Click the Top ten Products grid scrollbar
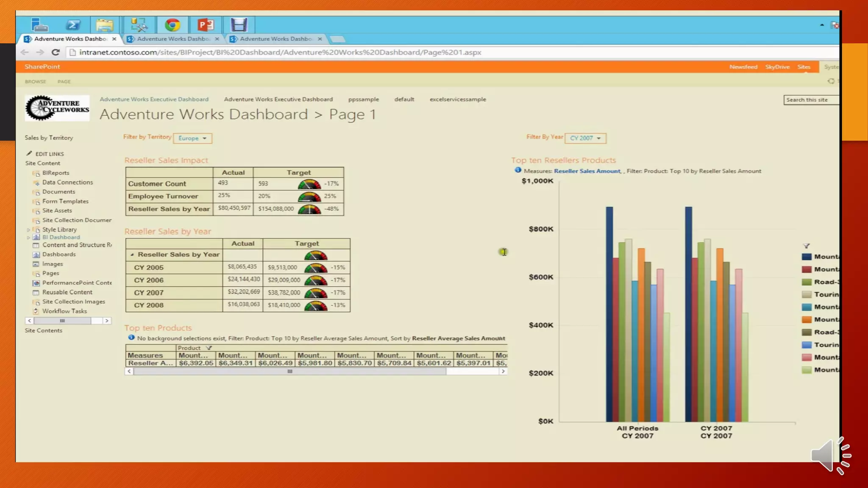Viewport: 868px width, 488px height. [x=289, y=372]
